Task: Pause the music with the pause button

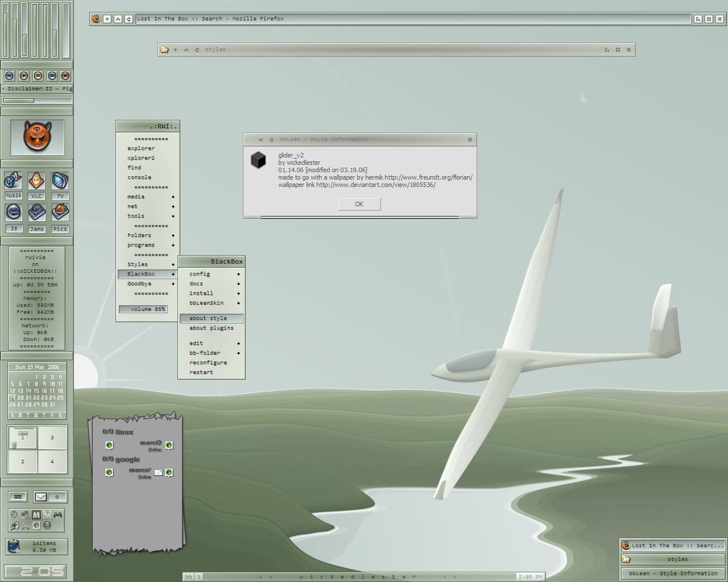Action: click(x=38, y=76)
